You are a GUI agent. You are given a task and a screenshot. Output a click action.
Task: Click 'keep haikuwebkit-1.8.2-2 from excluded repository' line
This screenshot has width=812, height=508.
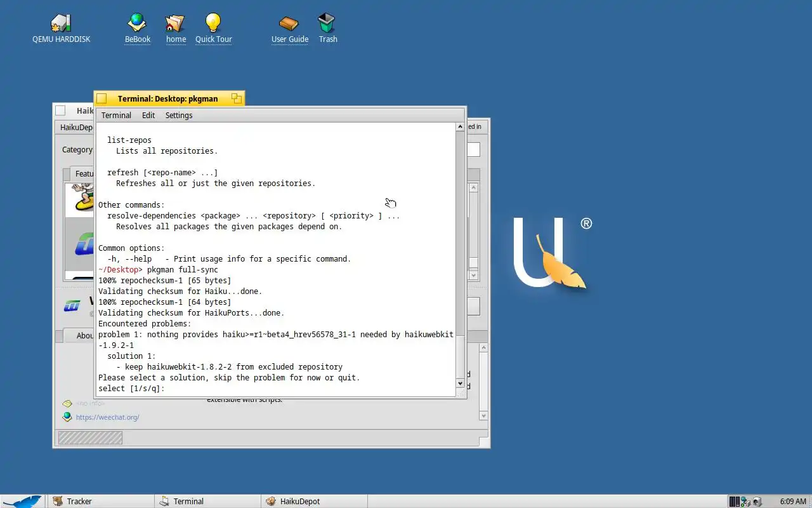229,366
